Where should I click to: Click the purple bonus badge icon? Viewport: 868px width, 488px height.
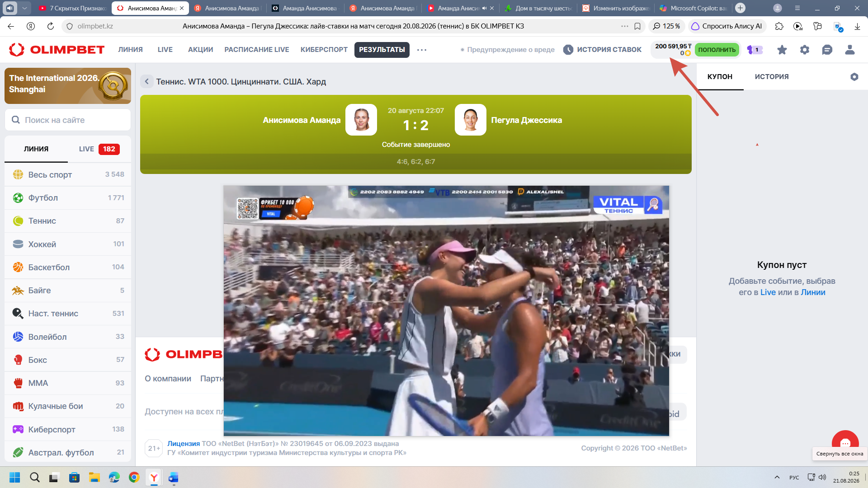pyautogui.click(x=755, y=50)
